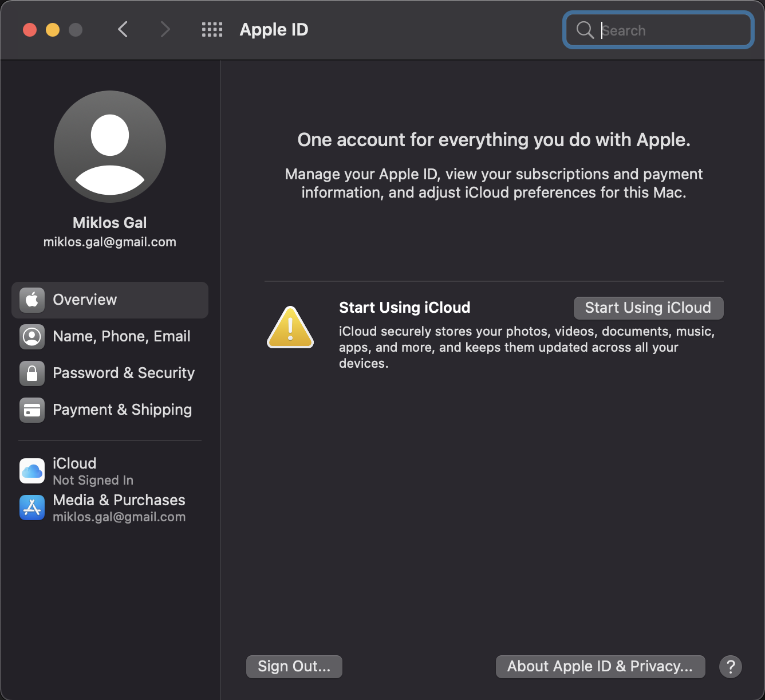The width and height of the screenshot is (765, 700).
Task: Open Payment & Shipping section
Action: tap(110, 410)
